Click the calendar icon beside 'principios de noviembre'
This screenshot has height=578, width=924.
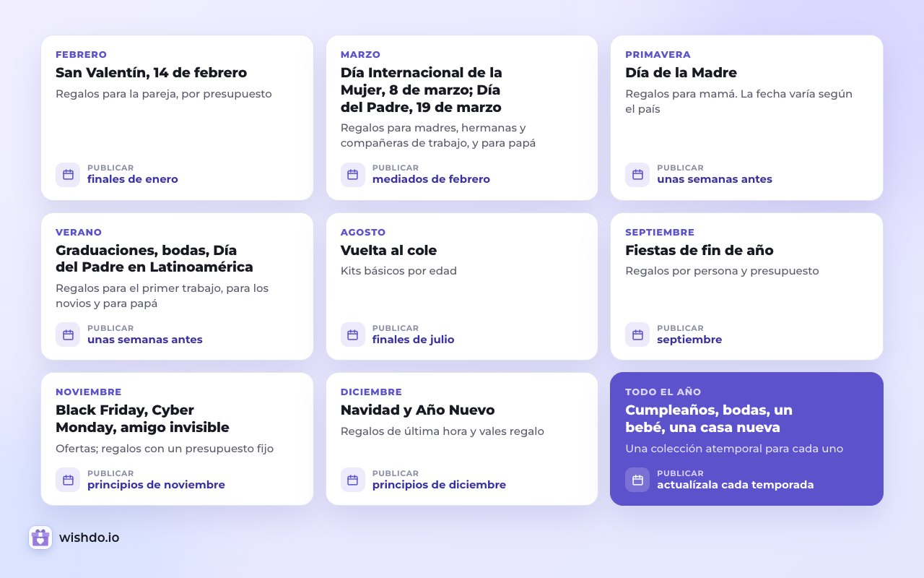[68, 480]
